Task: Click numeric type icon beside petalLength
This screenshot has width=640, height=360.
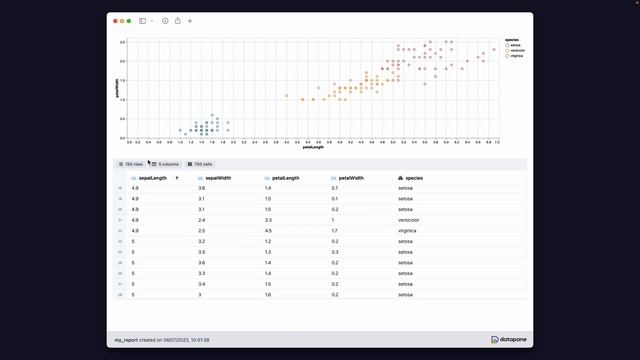Action: [x=267, y=178]
